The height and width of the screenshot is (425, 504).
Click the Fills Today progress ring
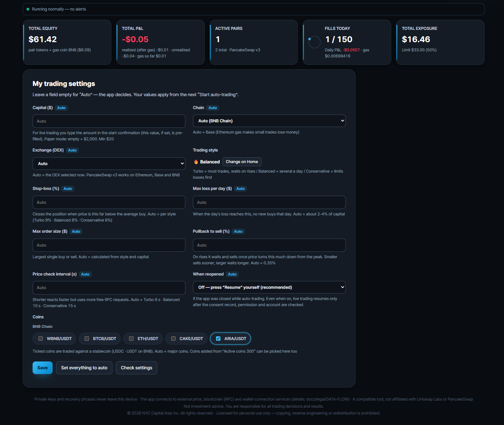tap(314, 42)
